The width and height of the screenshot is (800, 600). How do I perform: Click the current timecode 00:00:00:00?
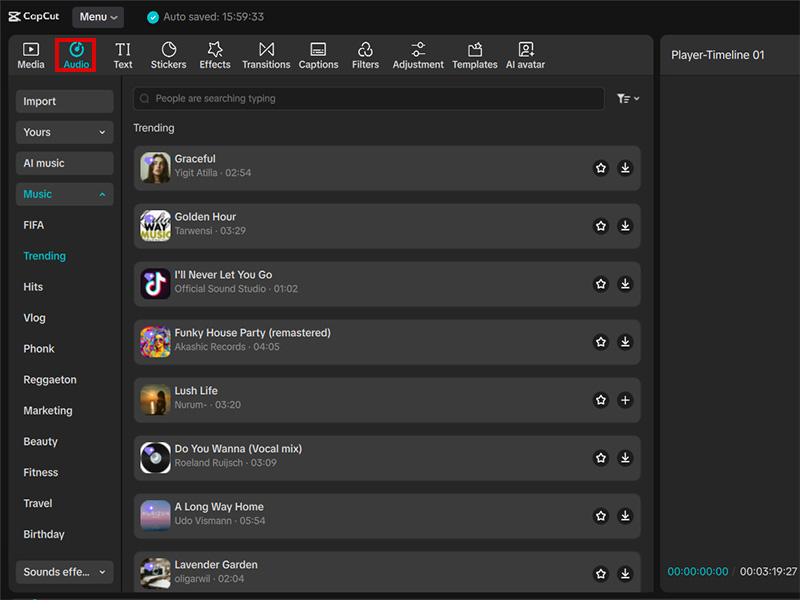click(x=697, y=571)
